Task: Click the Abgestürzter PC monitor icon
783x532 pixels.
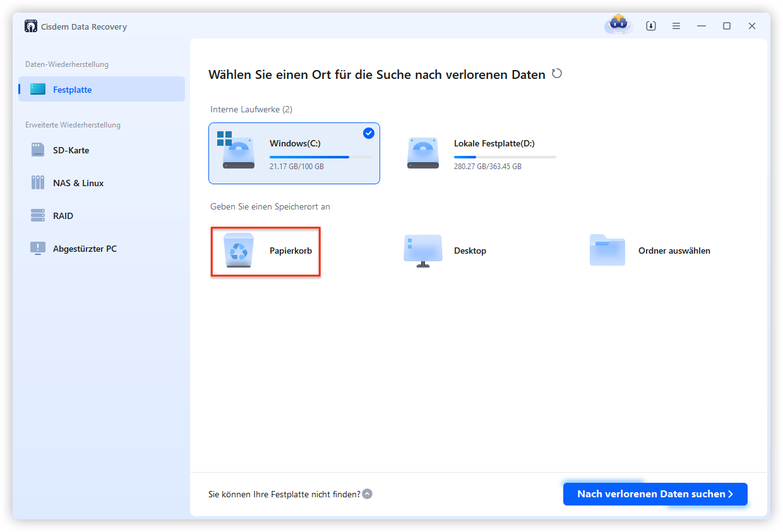Action: (x=38, y=249)
